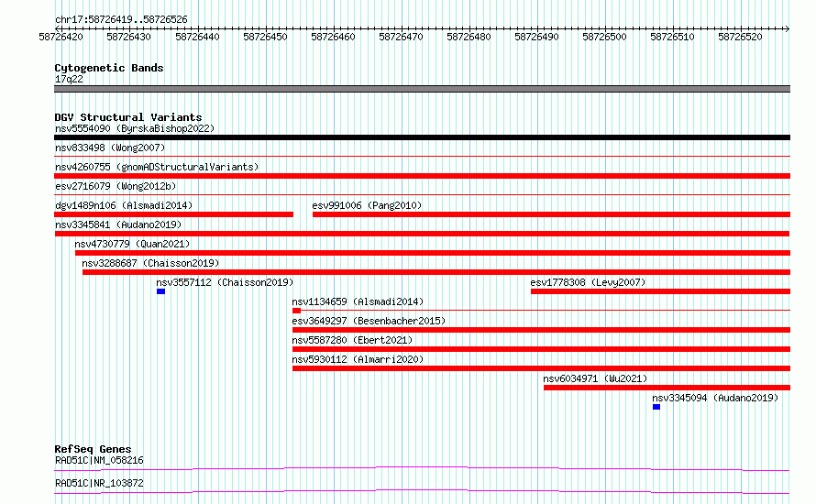Viewport: 816px width, 504px height.
Task: Open variant esv2716079 (Wong2012b)
Action: pyautogui.click(x=116, y=186)
